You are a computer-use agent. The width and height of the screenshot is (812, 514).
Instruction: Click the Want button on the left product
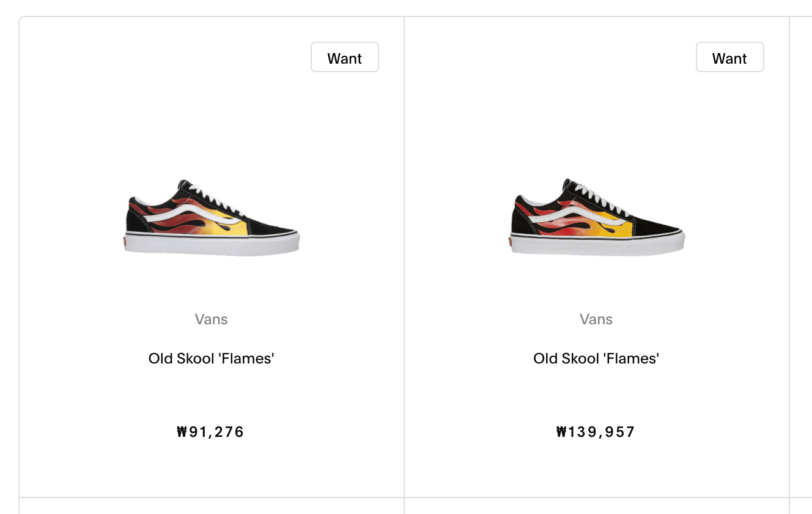tap(344, 57)
